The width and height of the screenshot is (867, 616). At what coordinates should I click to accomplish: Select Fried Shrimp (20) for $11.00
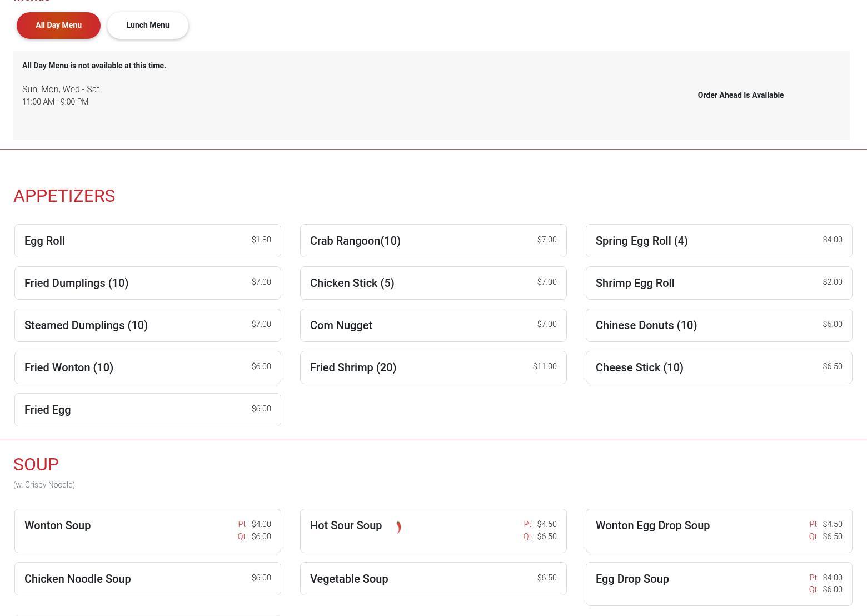[433, 367]
